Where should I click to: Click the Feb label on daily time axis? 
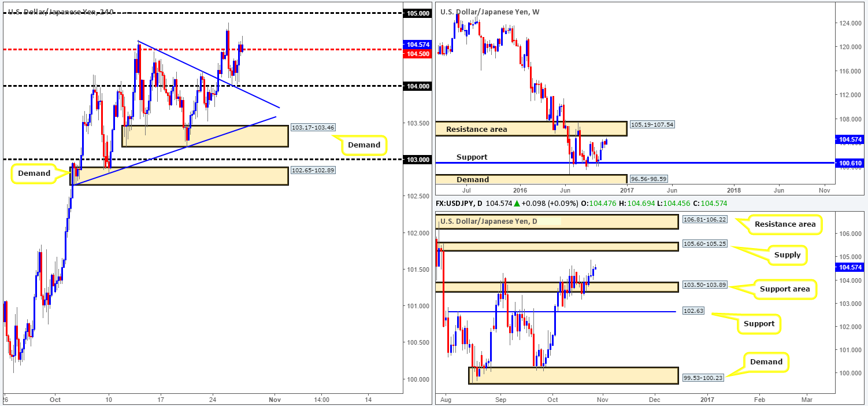[759, 399]
